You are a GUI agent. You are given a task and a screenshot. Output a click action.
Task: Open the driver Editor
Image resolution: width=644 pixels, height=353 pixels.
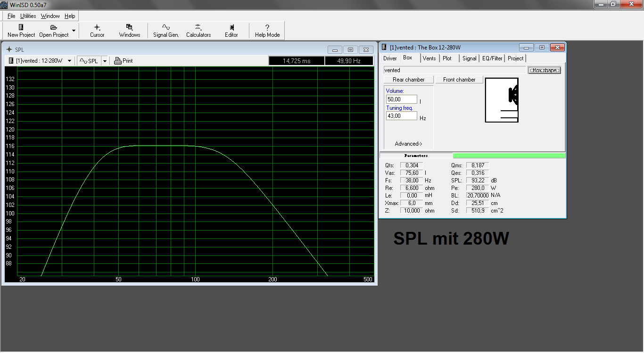pyautogui.click(x=231, y=28)
